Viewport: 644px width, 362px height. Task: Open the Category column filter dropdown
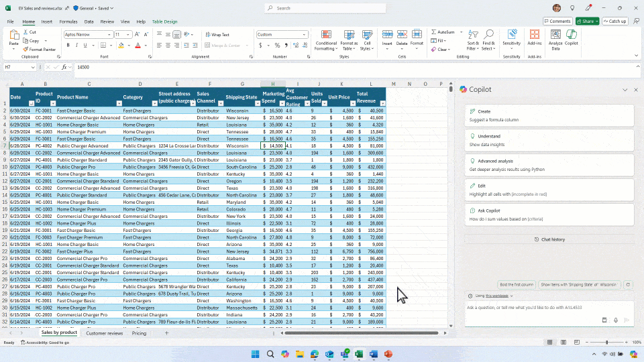pyautogui.click(x=154, y=103)
